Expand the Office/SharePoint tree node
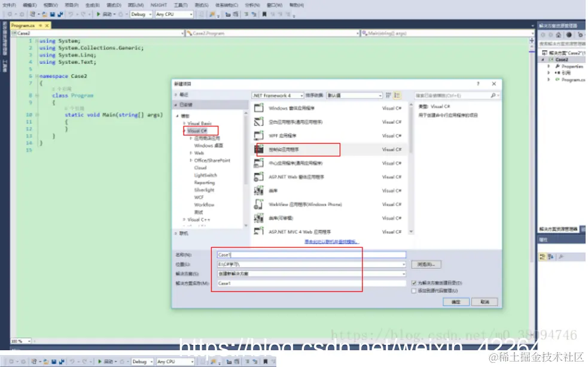This screenshot has width=588, height=367. coord(191,160)
